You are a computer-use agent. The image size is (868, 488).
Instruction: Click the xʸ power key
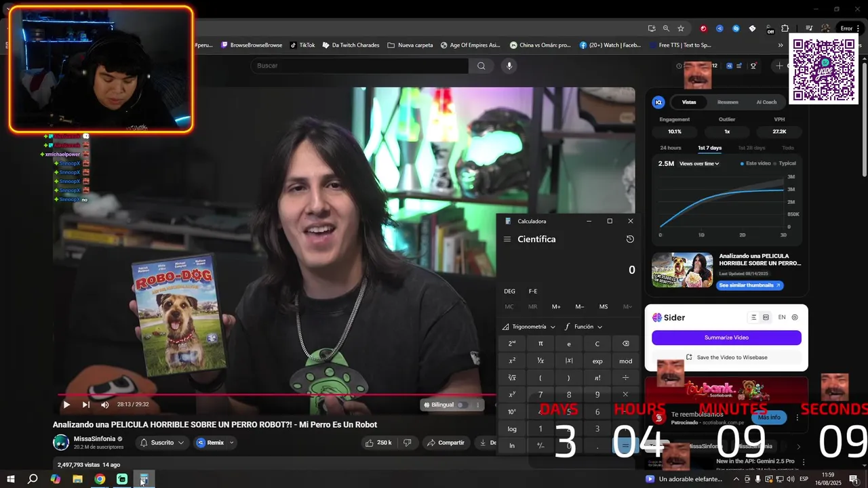click(512, 394)
